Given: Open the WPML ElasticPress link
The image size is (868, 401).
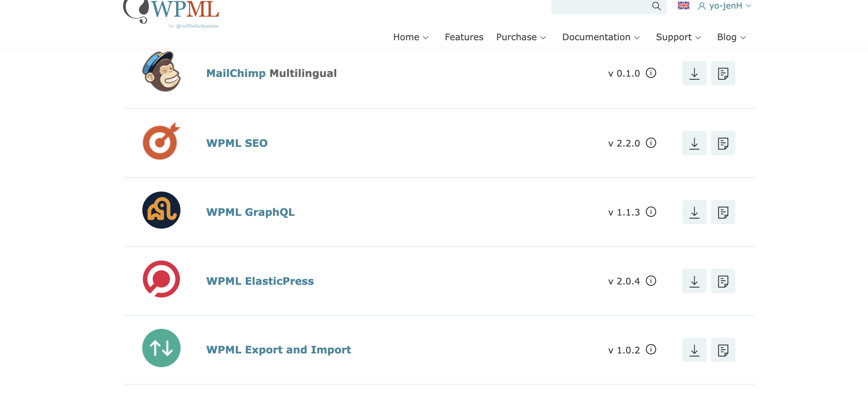Looking at the screenshot, I should pos(260,281).
